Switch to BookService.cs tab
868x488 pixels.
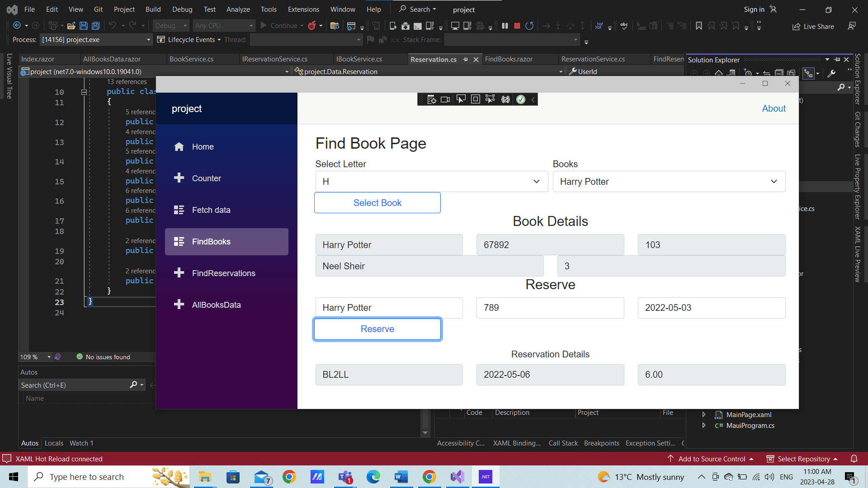pyautogui.click(x=191, y=59)
